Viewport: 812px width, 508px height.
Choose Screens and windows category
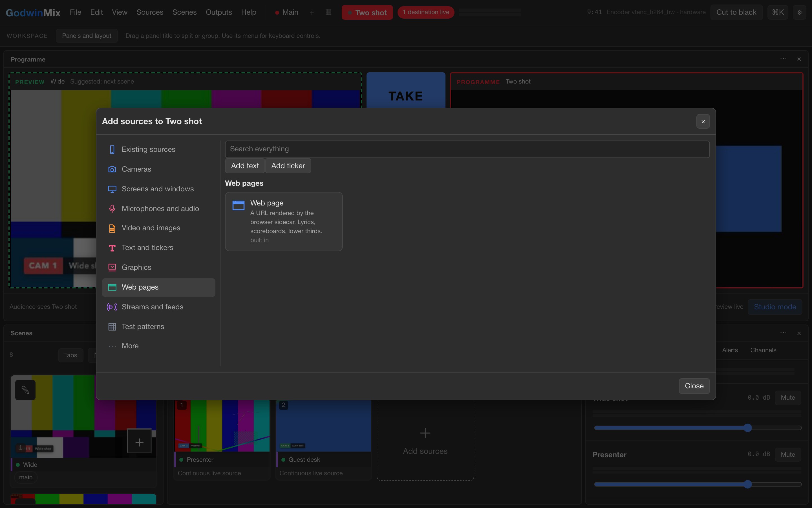click(158, 189)
